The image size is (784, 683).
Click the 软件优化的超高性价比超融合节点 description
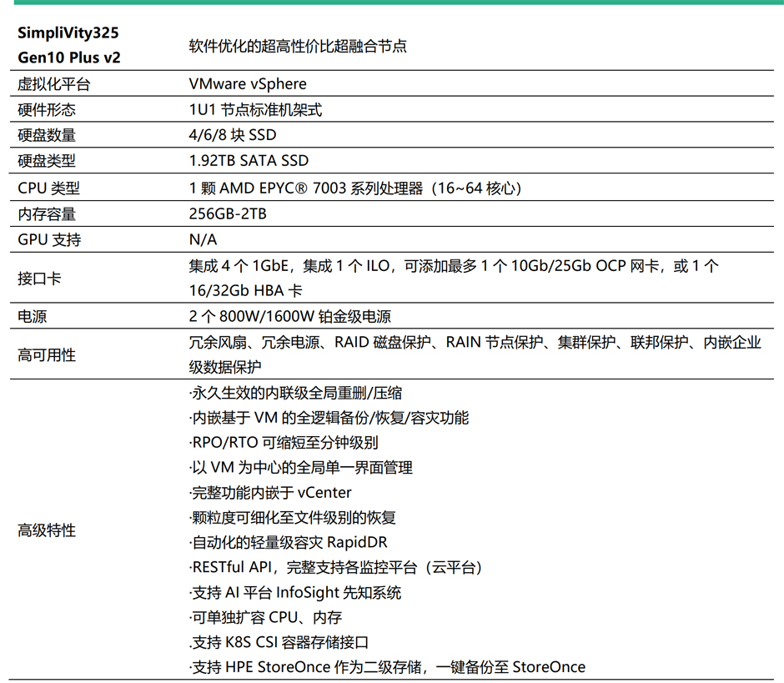[x=298, y=46]
